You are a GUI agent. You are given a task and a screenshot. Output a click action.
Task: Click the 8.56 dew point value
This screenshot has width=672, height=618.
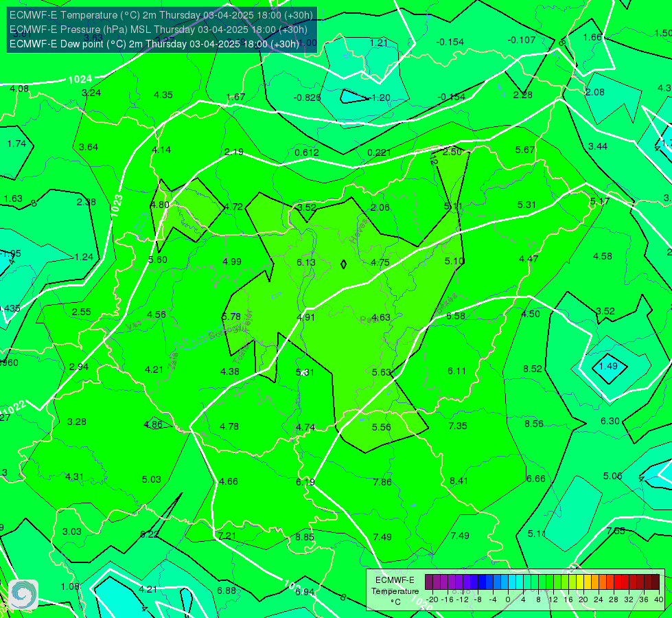click(x=534, y=424)
